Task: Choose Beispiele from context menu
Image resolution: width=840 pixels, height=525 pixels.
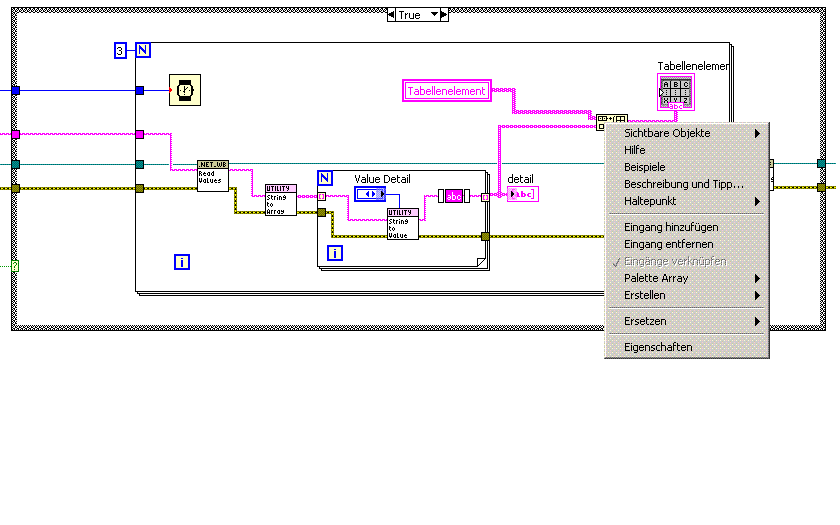Action: coord(687,168)
